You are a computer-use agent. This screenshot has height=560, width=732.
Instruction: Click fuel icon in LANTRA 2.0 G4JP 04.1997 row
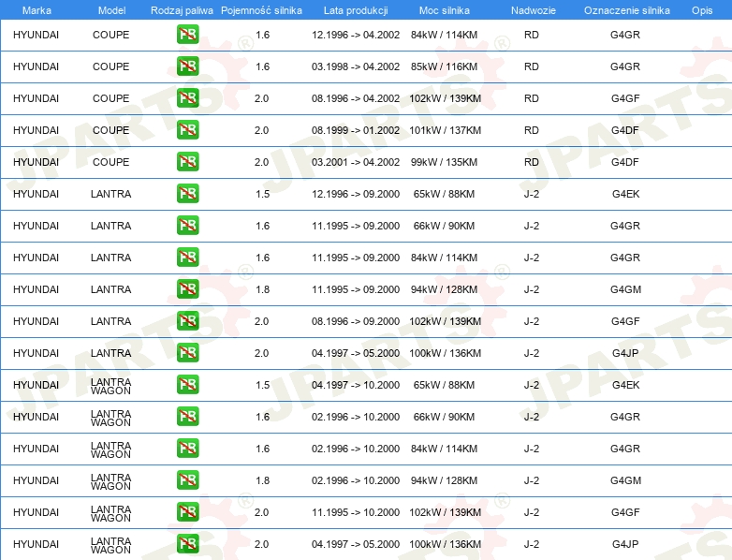[187, 353]
